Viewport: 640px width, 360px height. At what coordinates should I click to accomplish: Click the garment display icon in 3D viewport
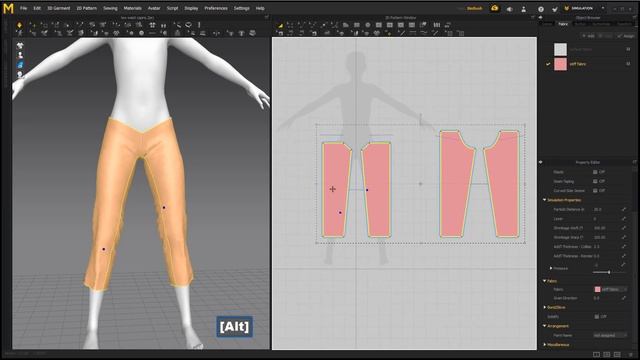20,45
